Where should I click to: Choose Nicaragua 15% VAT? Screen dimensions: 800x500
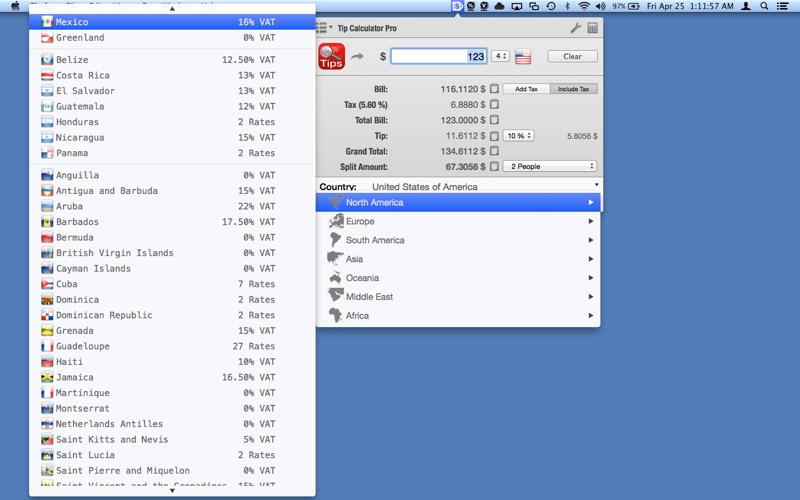pyautogui.click(x=172, y=138)
